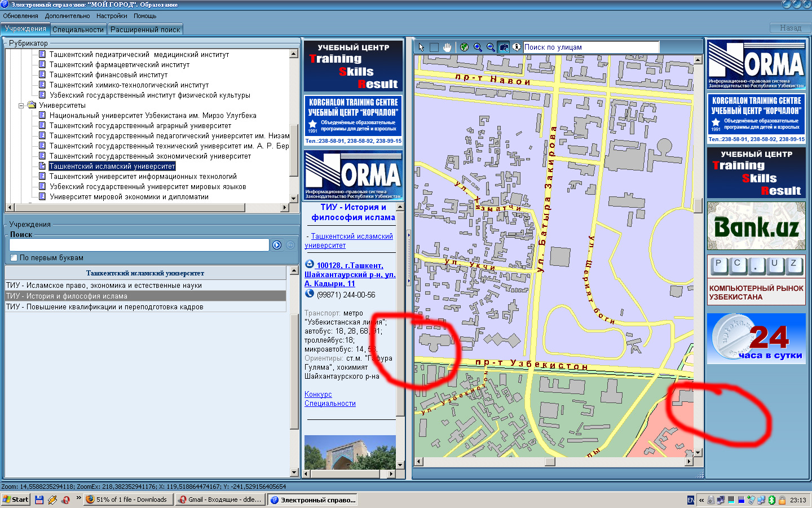Open the EN language indicator
The width and height of the screenshot is (812, 508).
pyautogui.click(x=691, y=500)
